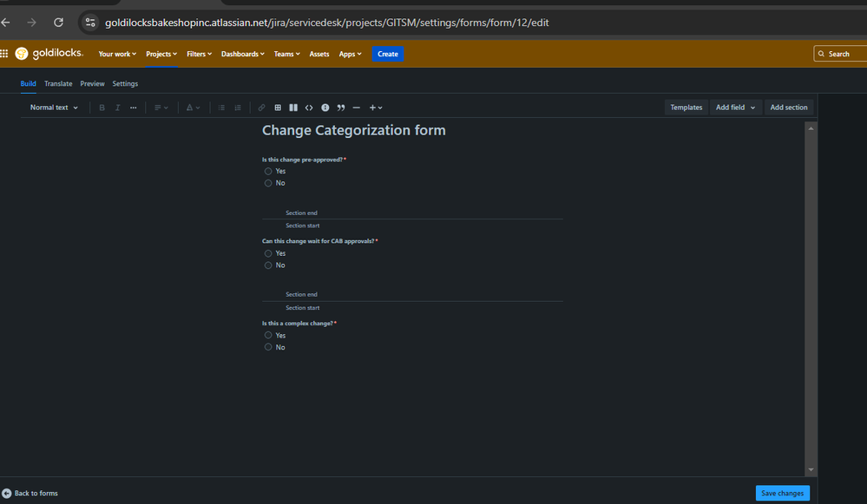Reload the page with refresh icon
The height and width of the screenshot is (504, 867).
(x=58, y=23)
